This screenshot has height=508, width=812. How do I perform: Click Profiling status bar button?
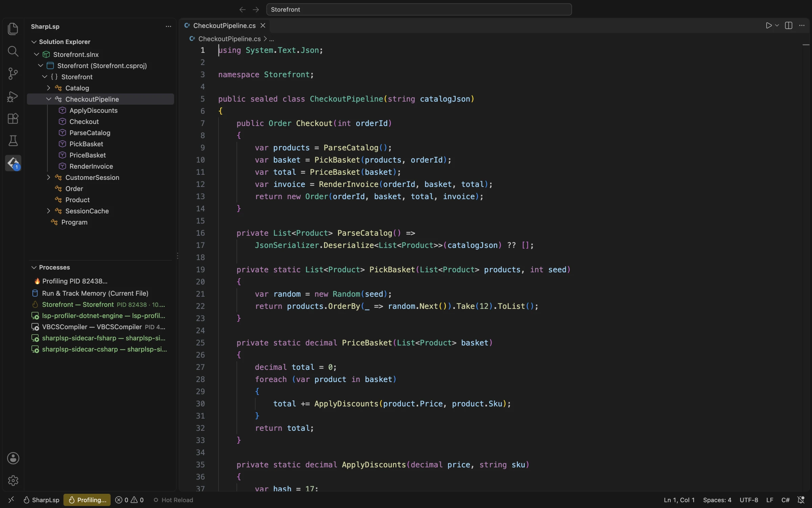coord(87,500)
